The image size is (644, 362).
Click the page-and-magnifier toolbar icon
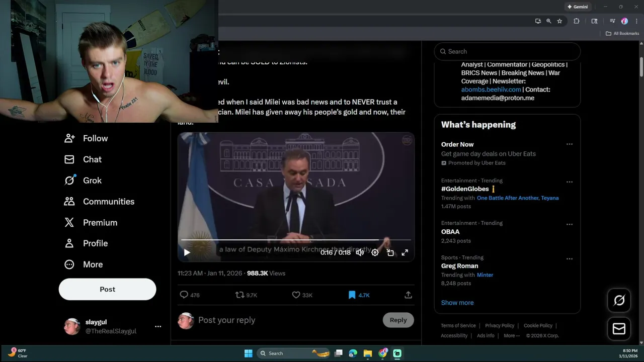pos(594,21)
